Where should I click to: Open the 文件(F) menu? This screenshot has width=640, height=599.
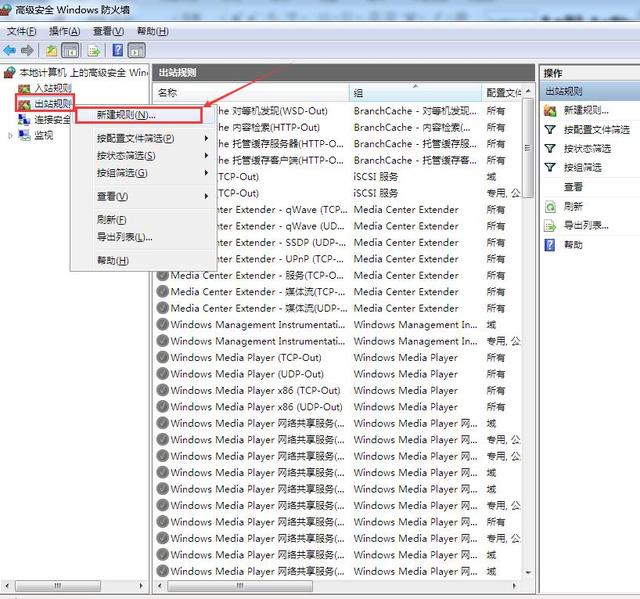(21, 31)
